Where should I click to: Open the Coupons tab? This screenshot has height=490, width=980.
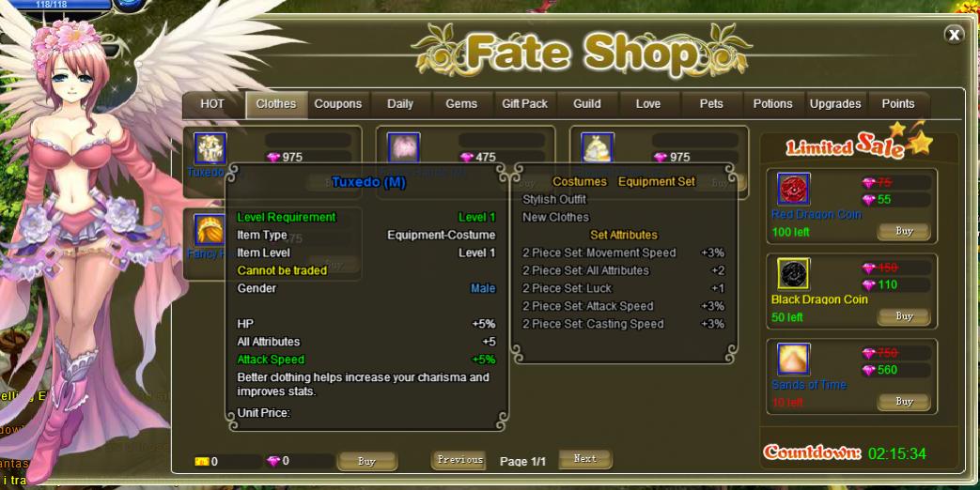pos(338,104)
